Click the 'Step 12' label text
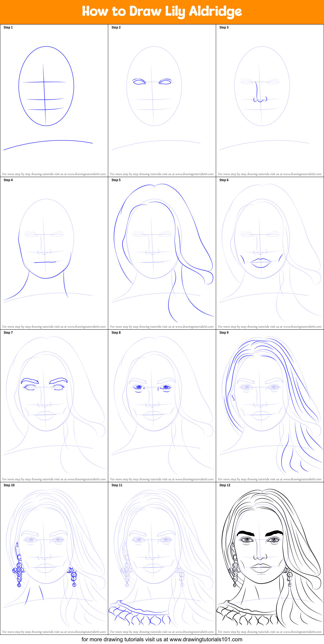This screenshot has height=644, width=324. pyautogui.click(x=225, y=485)
